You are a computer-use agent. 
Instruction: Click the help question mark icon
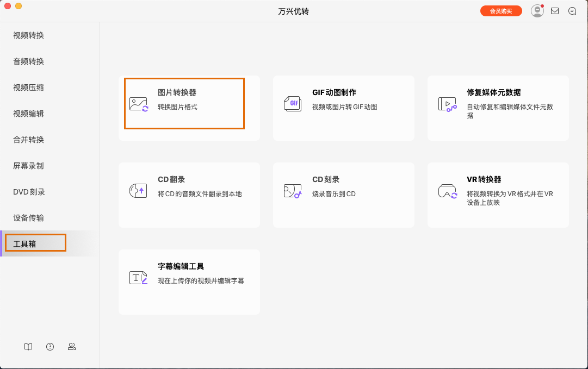coord(49,347)
